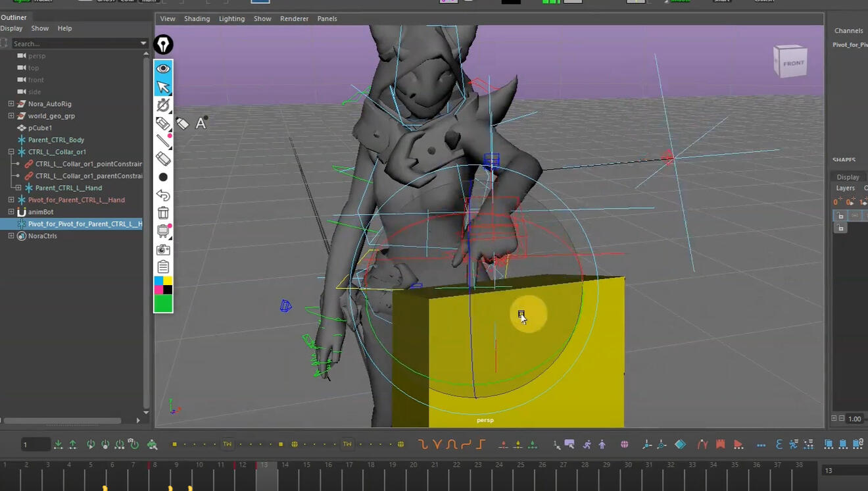868x491 pixels.
Task: Expand the Nora_AutoRig node
Action: 11,104
